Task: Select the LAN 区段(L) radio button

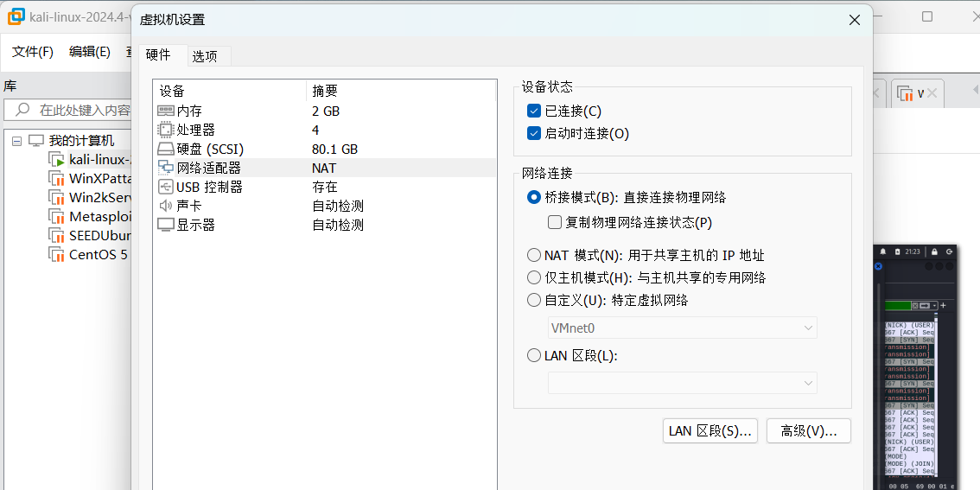Action: pos(534,356)
